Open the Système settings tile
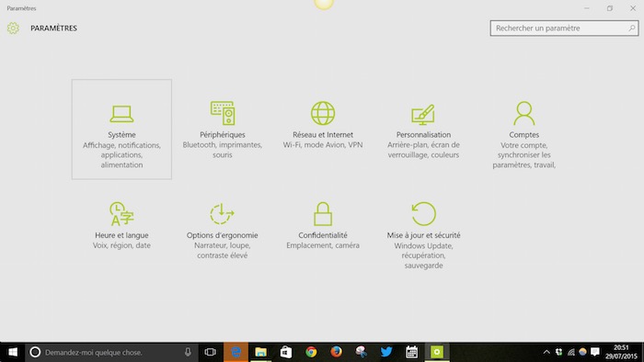The image size is (644, 362). (121, 130)
